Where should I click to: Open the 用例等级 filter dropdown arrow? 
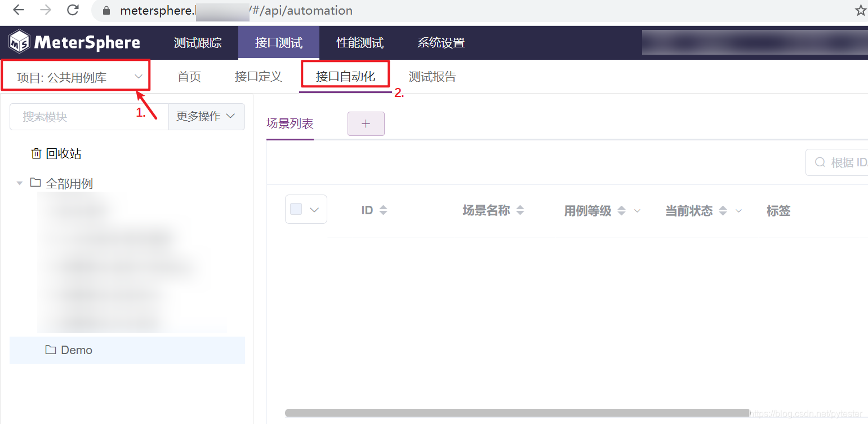pyautogui.click(x=637, y=211)
